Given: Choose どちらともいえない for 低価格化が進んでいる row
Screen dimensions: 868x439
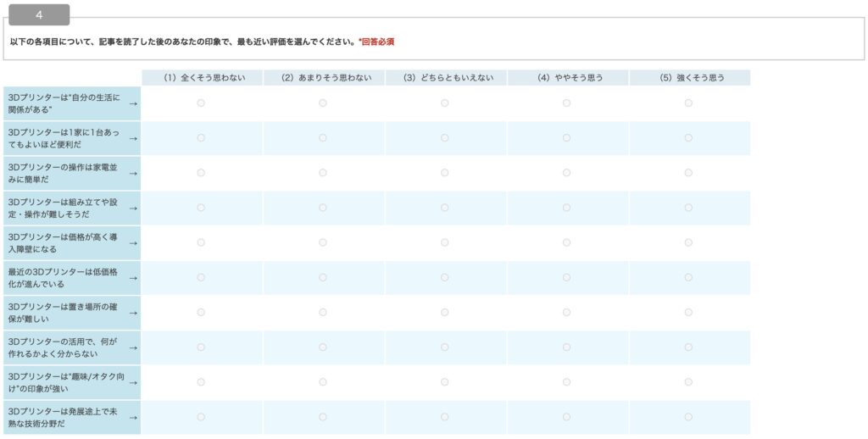Looking at the screenshot, I should tap(444, 277).
